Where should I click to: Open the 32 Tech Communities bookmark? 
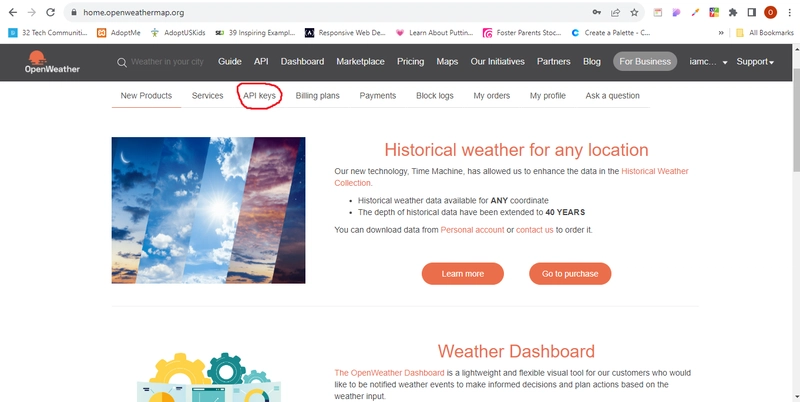pos(47,33)
